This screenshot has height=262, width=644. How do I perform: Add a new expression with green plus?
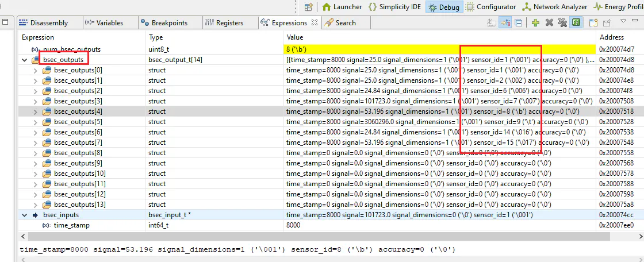(535, 23)
